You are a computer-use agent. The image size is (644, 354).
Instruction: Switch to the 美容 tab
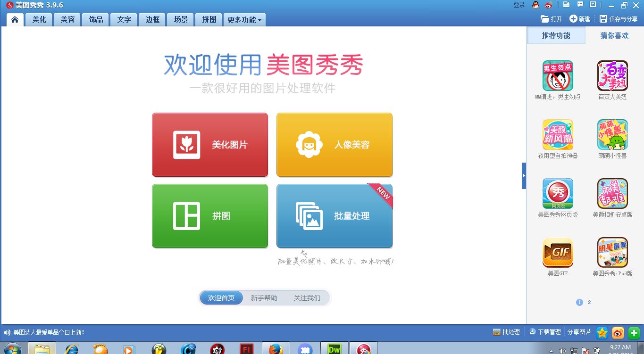coord(67,19)
